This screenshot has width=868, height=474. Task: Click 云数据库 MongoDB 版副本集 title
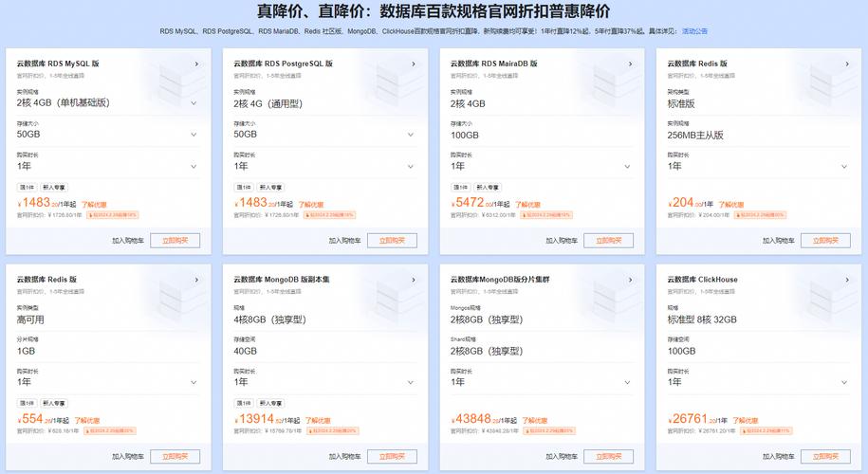point(281,280)
